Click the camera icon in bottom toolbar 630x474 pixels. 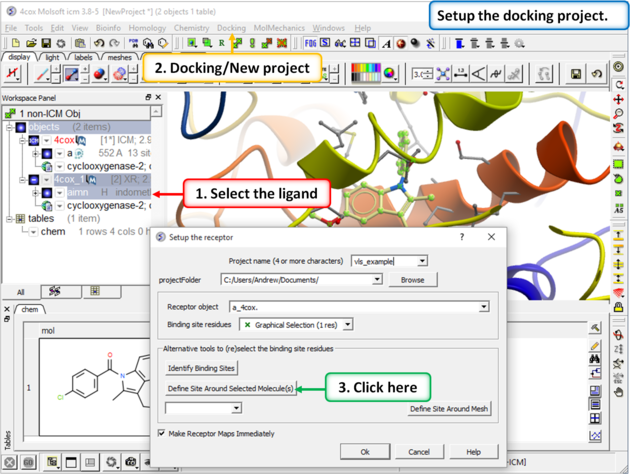[x=131, y=462]
